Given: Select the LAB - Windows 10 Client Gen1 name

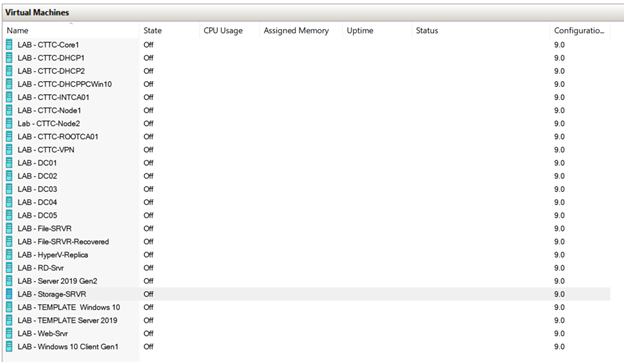Looking at the screenshot, I should click(x=68, y=346).
